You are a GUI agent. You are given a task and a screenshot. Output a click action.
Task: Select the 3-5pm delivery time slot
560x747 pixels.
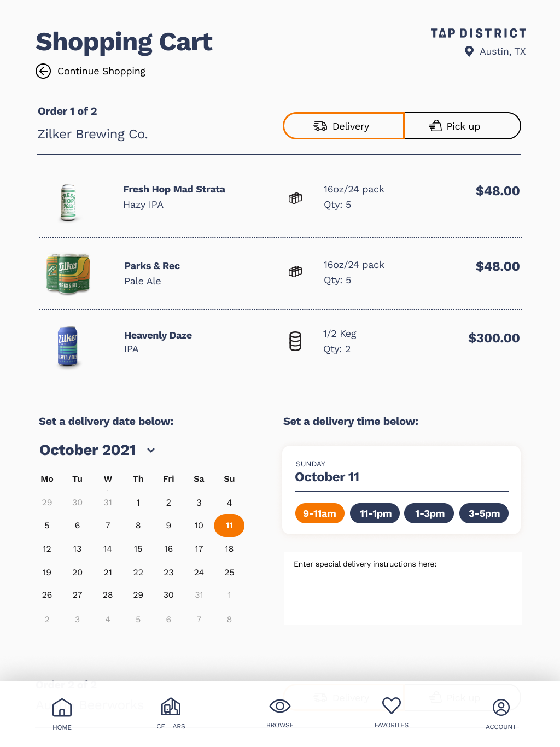click(x=484, y=513)
